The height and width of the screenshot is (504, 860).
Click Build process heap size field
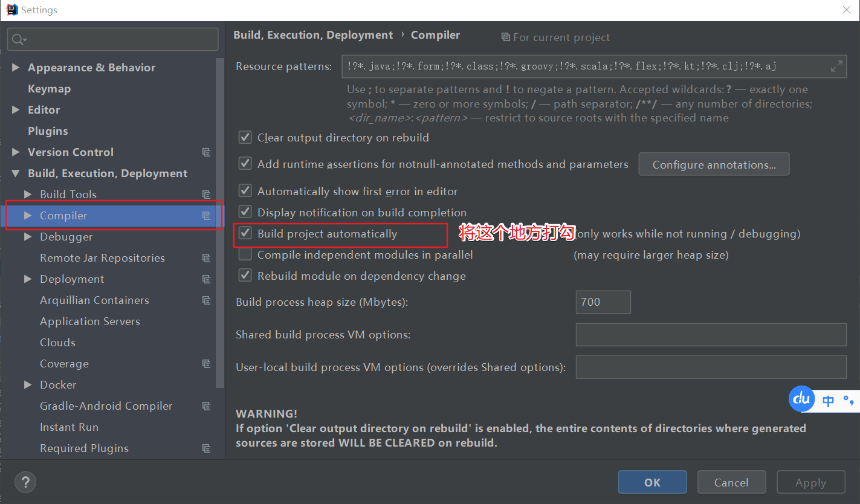[603, 302]
